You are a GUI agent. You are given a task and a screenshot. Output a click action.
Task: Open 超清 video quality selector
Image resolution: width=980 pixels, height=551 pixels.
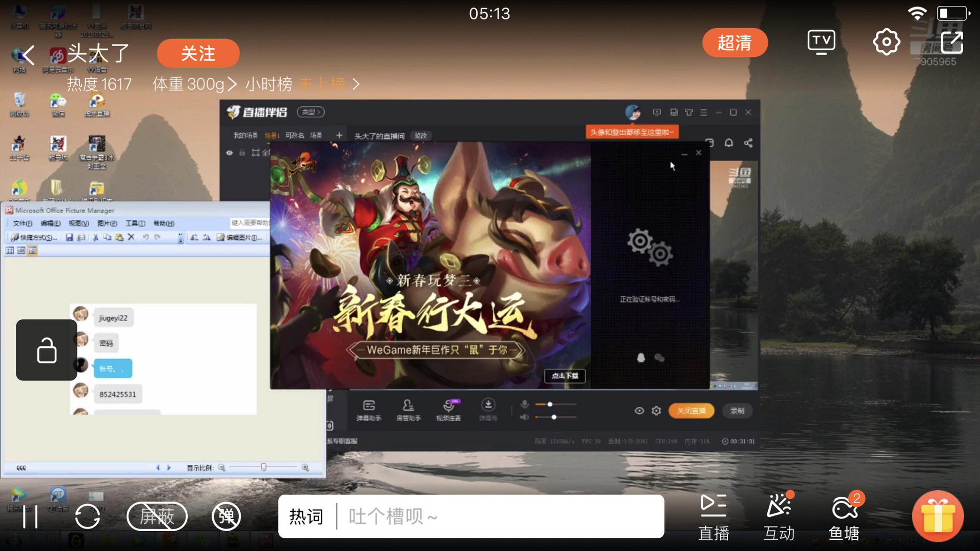735,43
